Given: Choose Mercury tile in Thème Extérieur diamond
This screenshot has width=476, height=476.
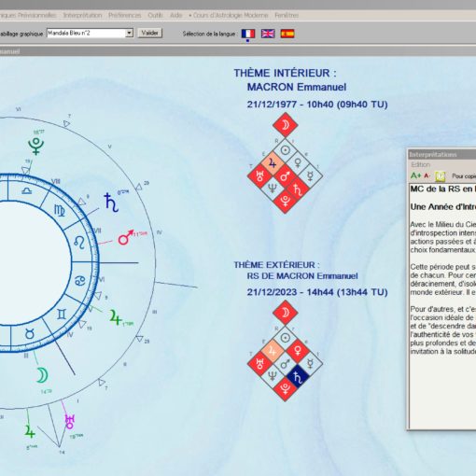Looking at the screenshot, I should click(310, 363).
